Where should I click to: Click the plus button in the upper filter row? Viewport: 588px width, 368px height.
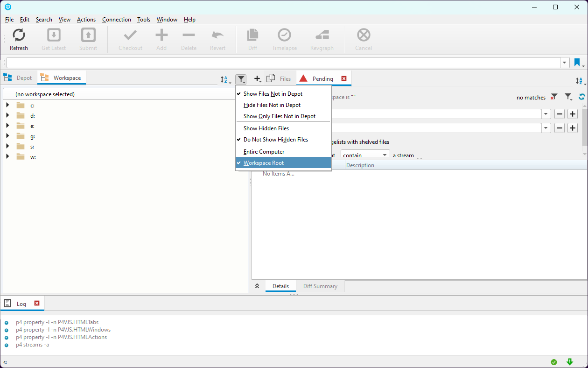573,114
